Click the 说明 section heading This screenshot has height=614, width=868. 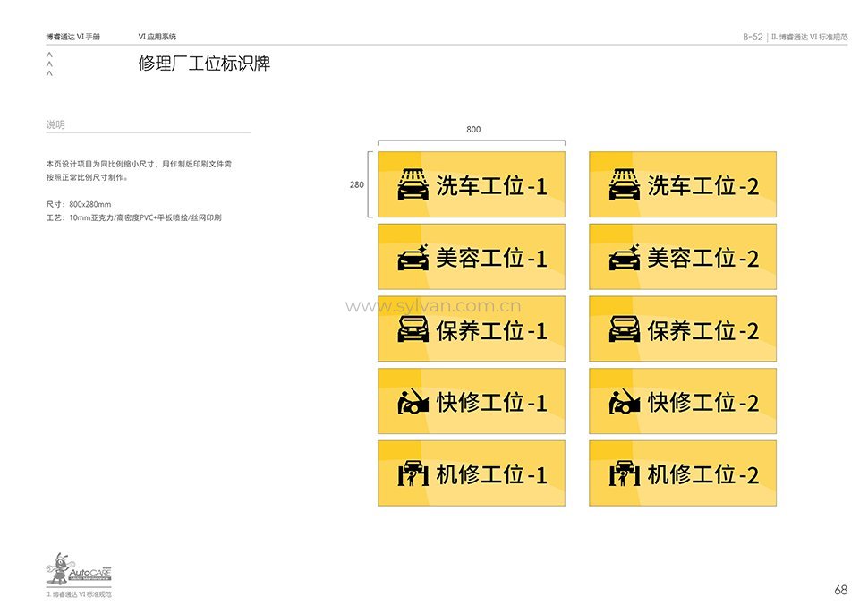pos(55,124)
